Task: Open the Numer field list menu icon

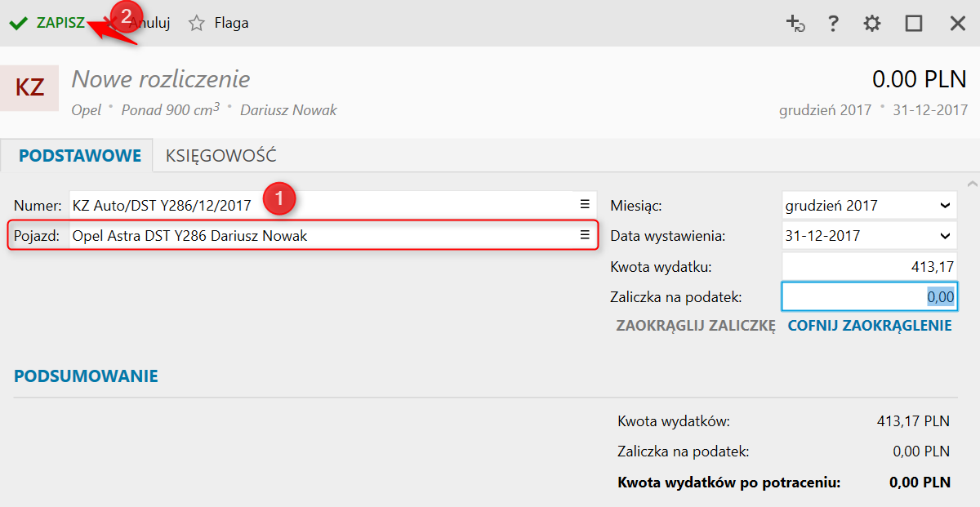Action: (x=585, y=205)
